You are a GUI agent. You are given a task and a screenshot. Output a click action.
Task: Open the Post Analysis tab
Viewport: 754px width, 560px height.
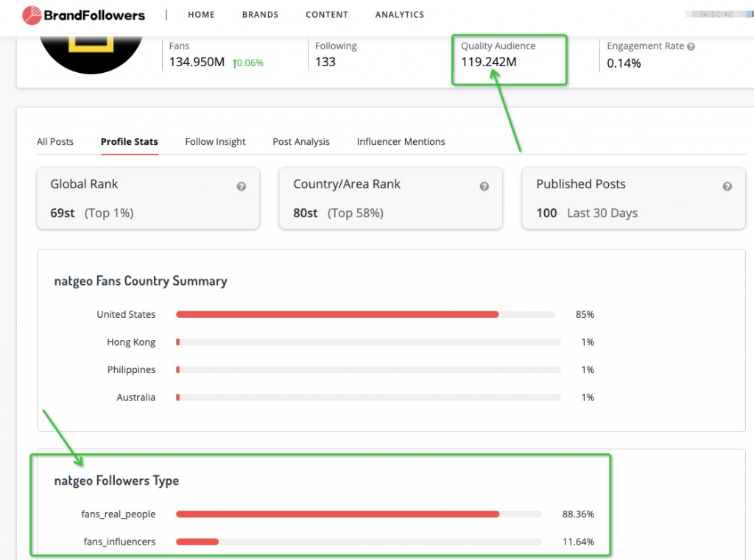pos(301,142)
